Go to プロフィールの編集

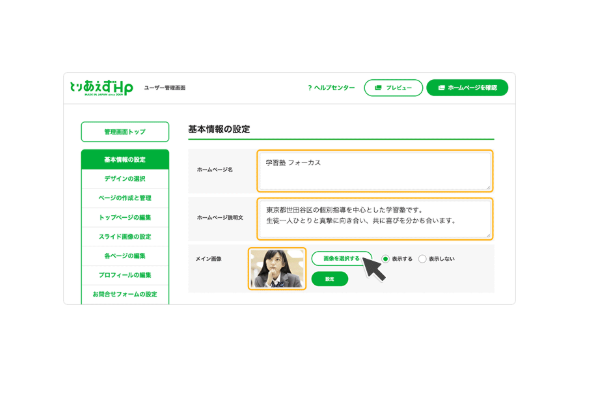click(125, 275)
